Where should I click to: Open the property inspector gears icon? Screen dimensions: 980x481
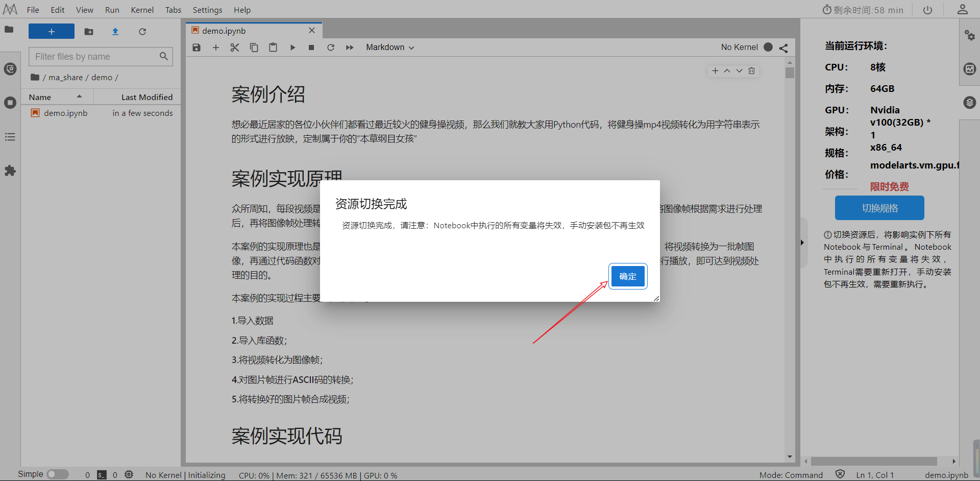coord(970,35)
